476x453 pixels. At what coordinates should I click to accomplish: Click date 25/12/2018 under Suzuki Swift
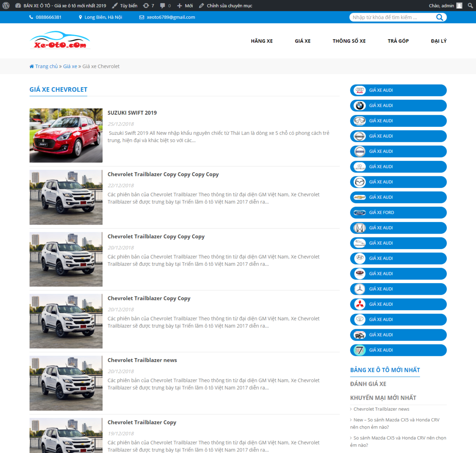point(121,124)
